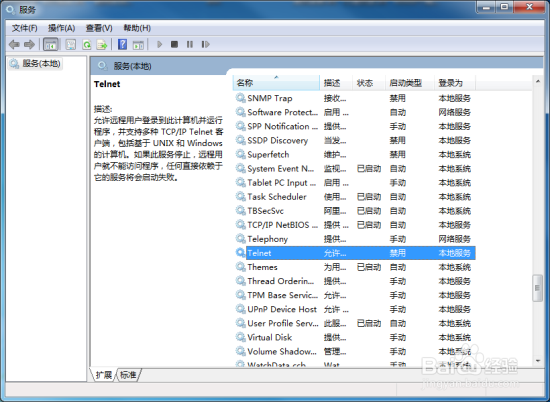The width and height of the screenshot is (550, 402).
Task: Sort by the 状态 column header
Action: point(369,83)
